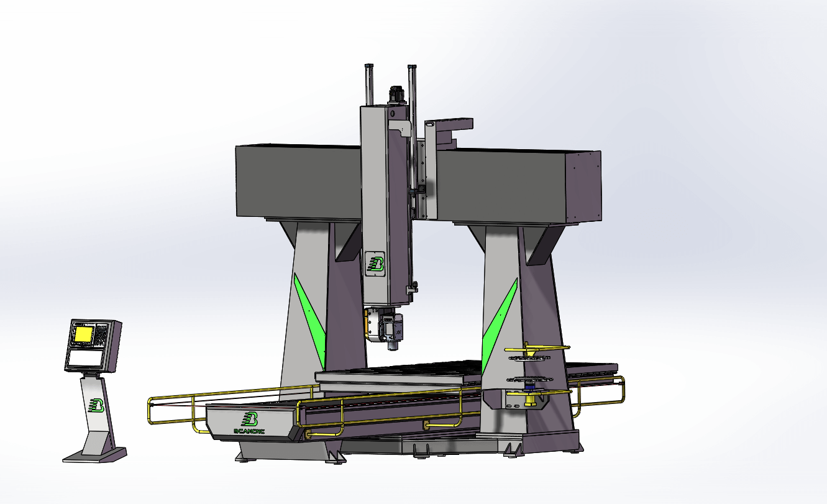Image resolution: width=827 pixels, height=504 pixels.
Task: Click the console's base plate on the floor
Action: click(x=95, y=456)
